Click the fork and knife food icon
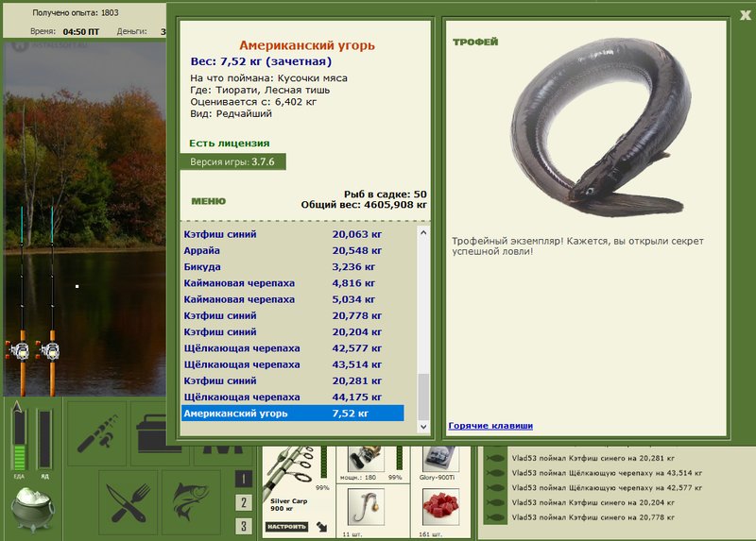The image size is (756, 541). [128, 502]
